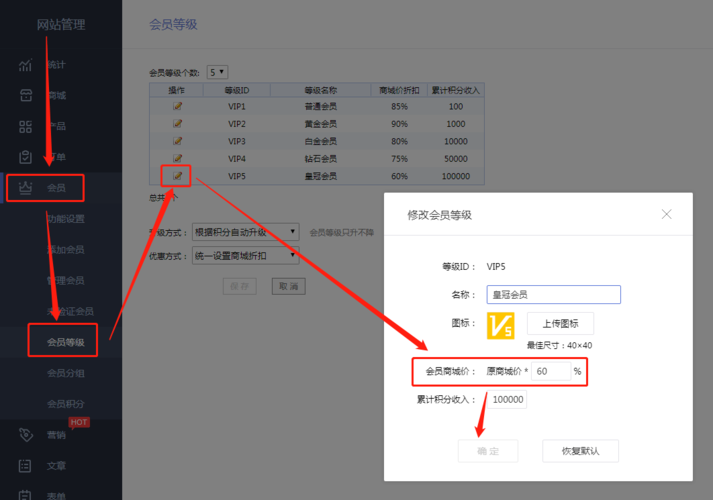Open the 产品 grid icon in sidebar

(25, 126)
